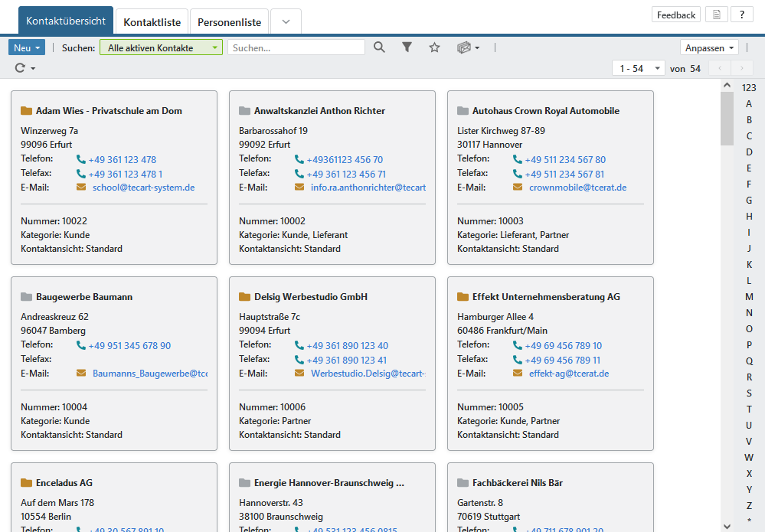Open the filter funnel icon
This screenshot has height=532, width=765.
[x=407, y=47]
